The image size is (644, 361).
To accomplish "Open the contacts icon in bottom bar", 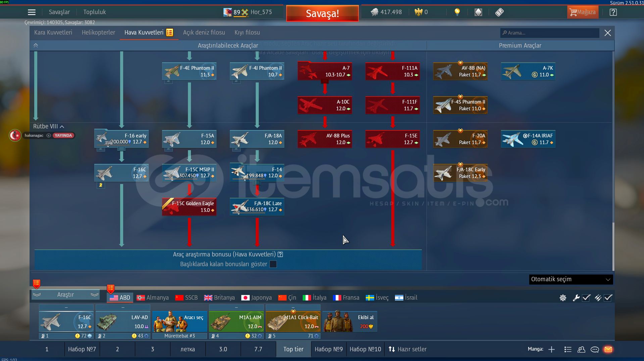I will click(x=581, y=349).
